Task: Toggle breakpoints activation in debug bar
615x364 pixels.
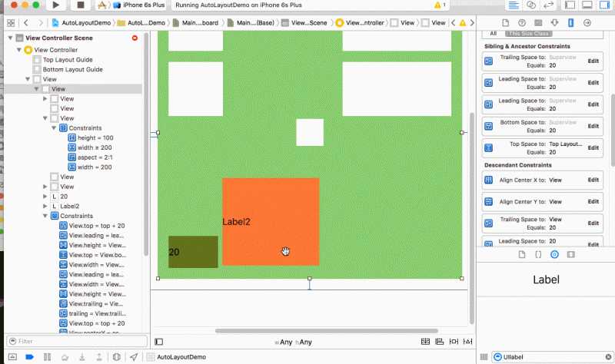Action: (30, 357)
